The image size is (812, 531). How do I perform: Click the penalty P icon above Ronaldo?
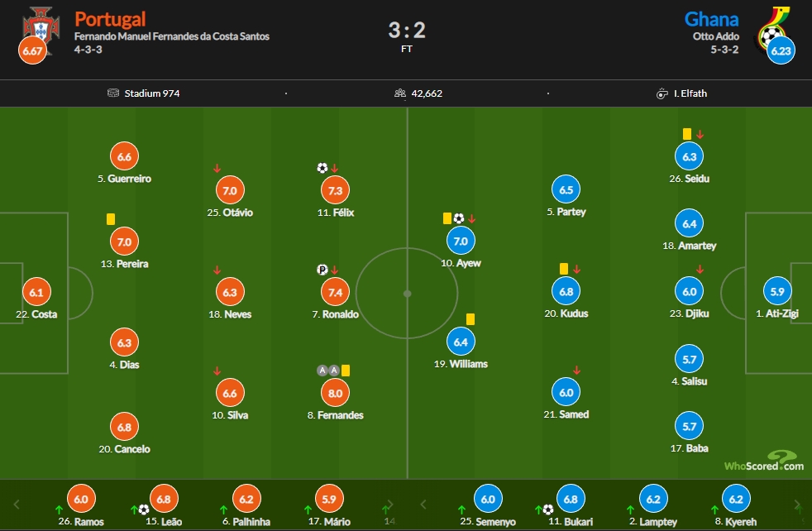322,270
